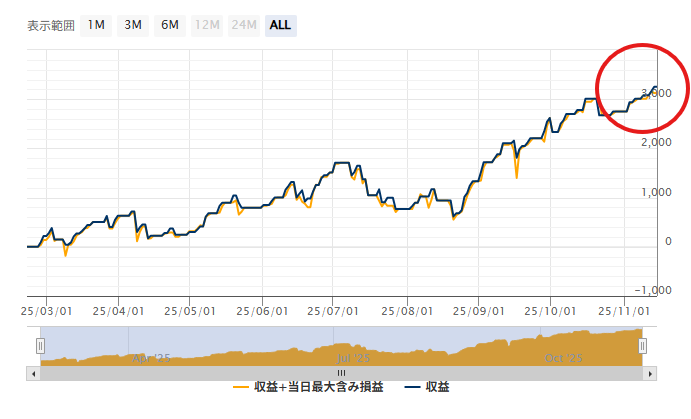The height and width of the screenshot is (419, 691).
Task: Select the ALL display range
Action: point(281,26)
